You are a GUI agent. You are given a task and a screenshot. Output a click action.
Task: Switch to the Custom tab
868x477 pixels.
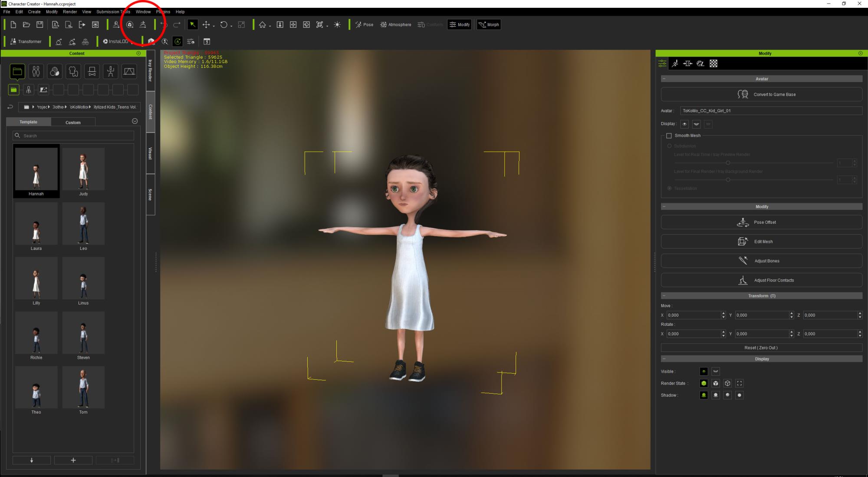pyautogui.click(x=73, y=123)
